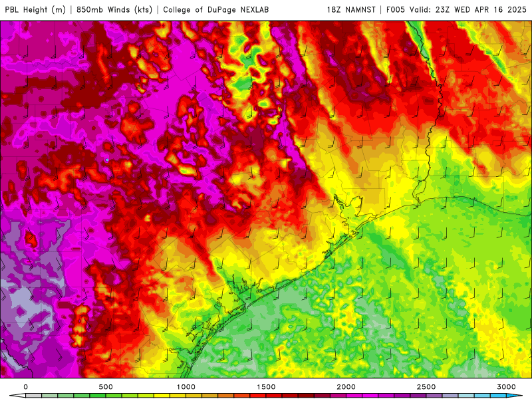Image resolution: width=532 pixels, height=399 pixels.
Task: Click the "850mb Winds (kts)" title text
Action: point(114,9)
